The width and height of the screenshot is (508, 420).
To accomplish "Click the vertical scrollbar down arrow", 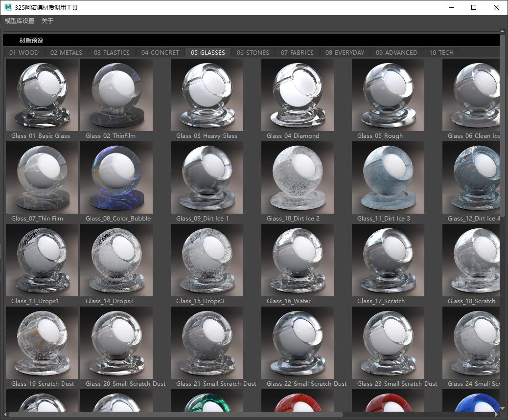I will 503,408.
